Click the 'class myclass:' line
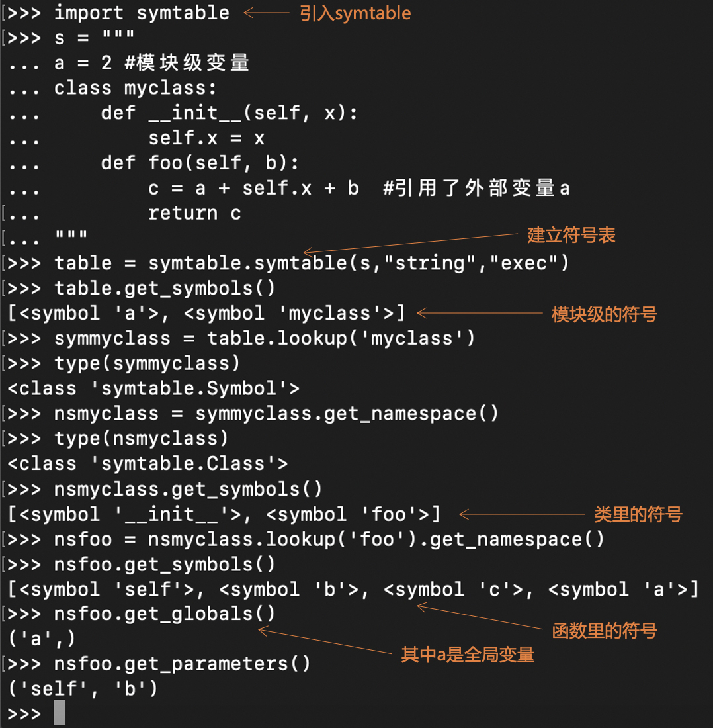Screen dimensions: 713x728 tap(136, 88)
